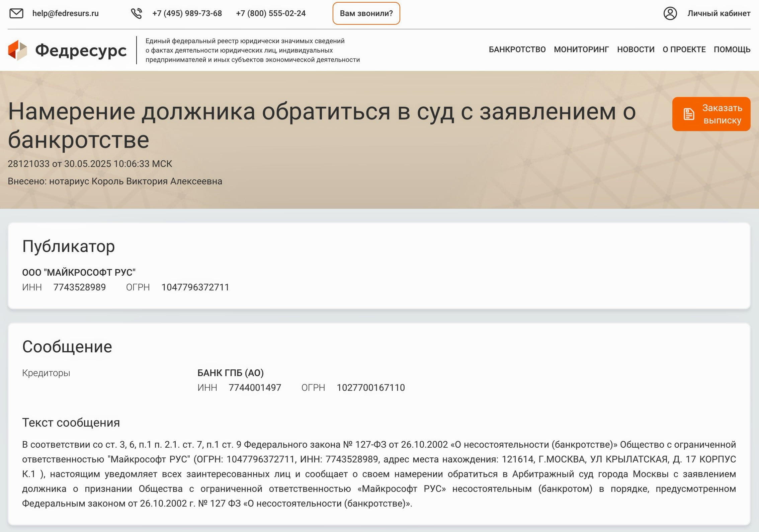Open the publisher ООО "МАЙКРОСОФТ РУС" link
This screenshot has height=532, width=759.
79,272
